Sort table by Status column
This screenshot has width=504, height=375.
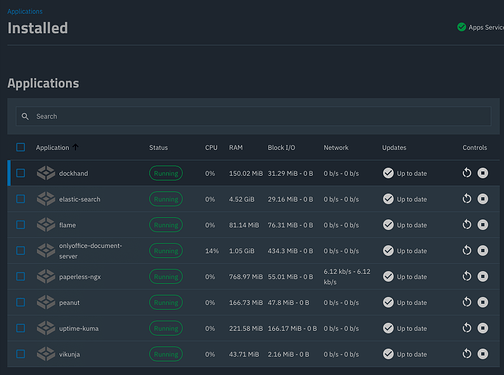158,147
